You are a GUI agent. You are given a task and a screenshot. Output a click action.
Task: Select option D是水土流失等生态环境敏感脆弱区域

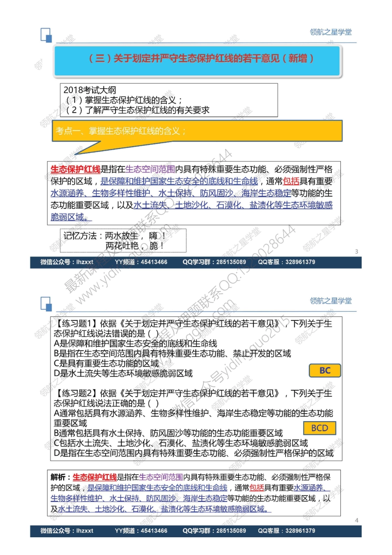click(x=123, y=373)
